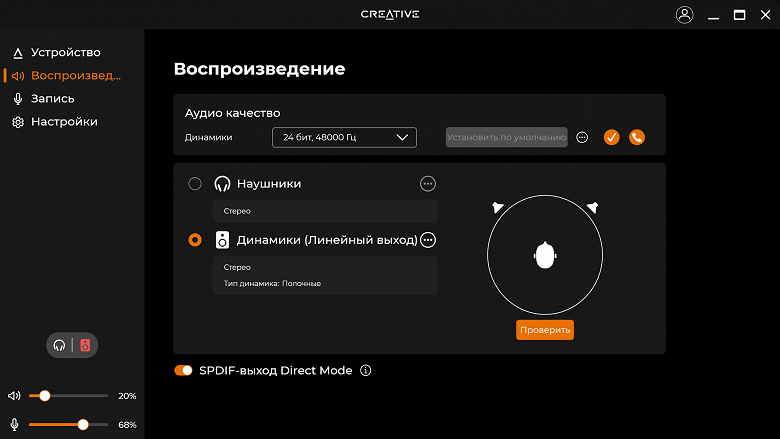The image size is (780, 439).
Task: Mute playback volume using speaker icon
Action: tap(14, 396)
